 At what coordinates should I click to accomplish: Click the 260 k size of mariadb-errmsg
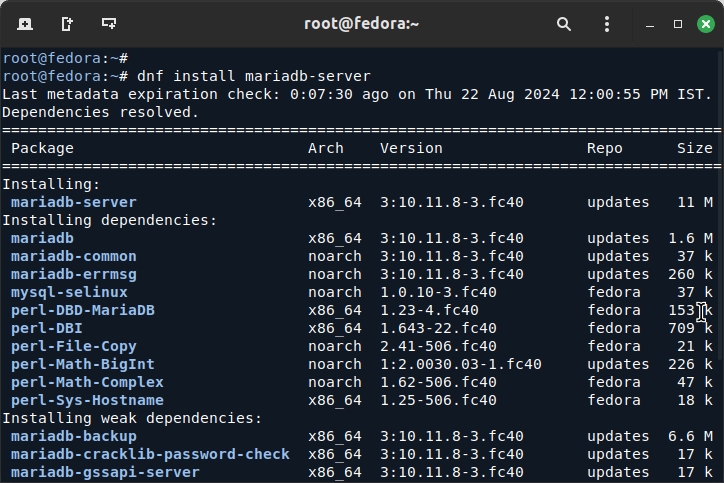[x=690, y=274]
